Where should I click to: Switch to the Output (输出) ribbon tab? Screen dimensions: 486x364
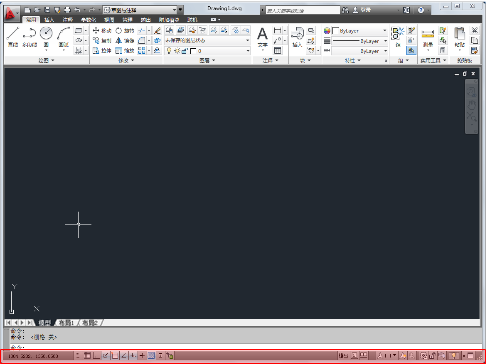click(146, 20)
